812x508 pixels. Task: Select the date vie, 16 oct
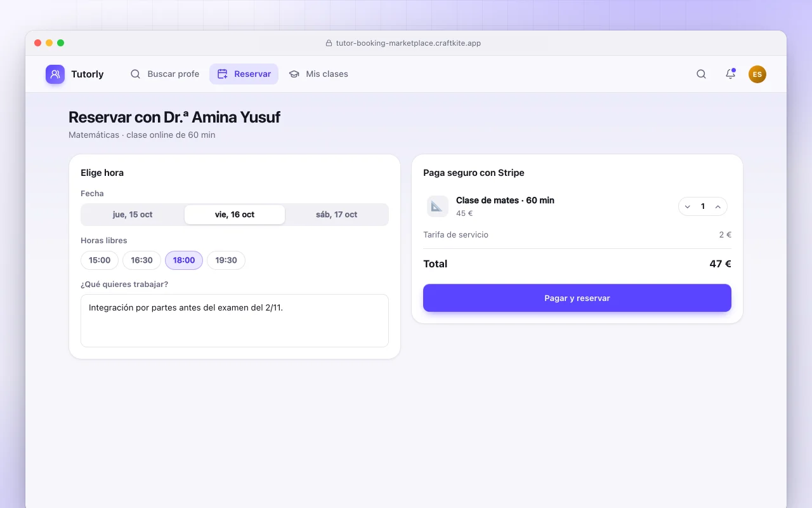click(x=235, y=215)
